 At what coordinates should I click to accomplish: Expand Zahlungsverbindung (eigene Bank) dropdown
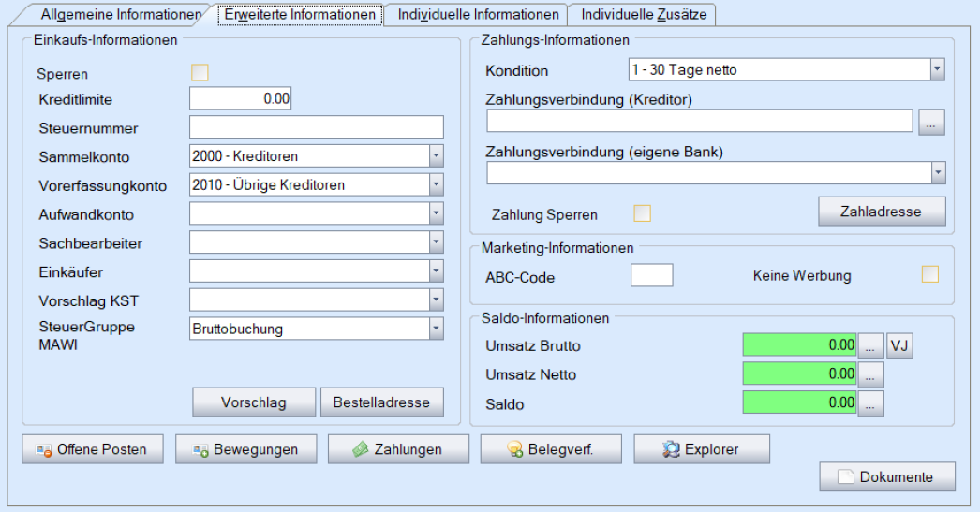click(938, 173)
